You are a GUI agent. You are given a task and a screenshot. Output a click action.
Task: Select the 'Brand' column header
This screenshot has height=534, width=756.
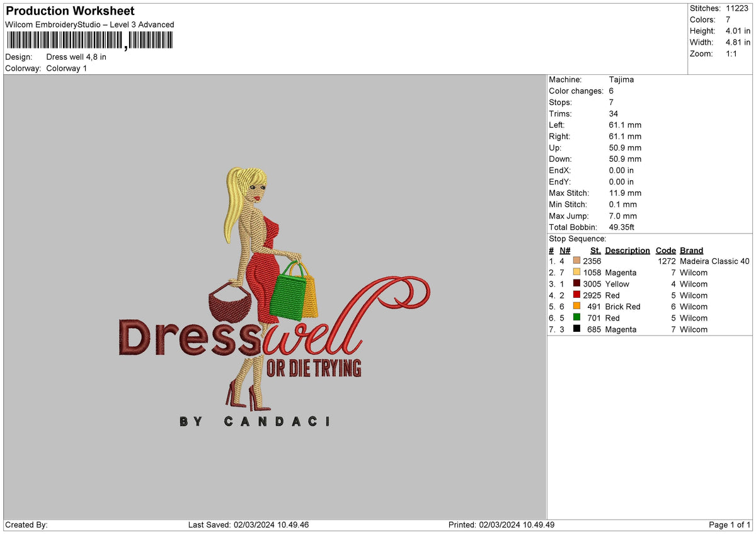coord(692,250)
